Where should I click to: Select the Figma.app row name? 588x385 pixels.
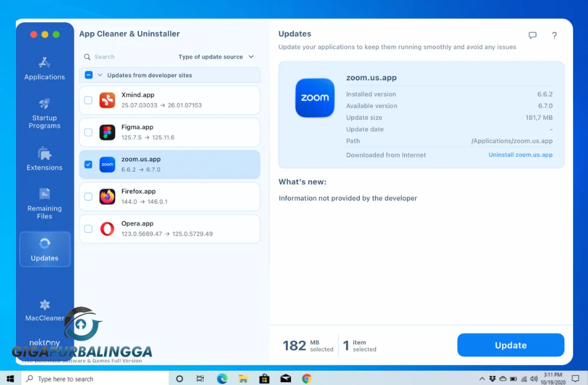(137, 127)
